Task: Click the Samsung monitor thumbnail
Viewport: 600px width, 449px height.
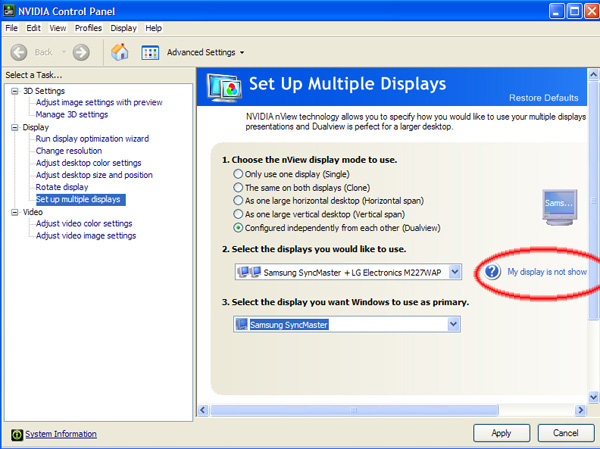Action: [x=559, y=207]
